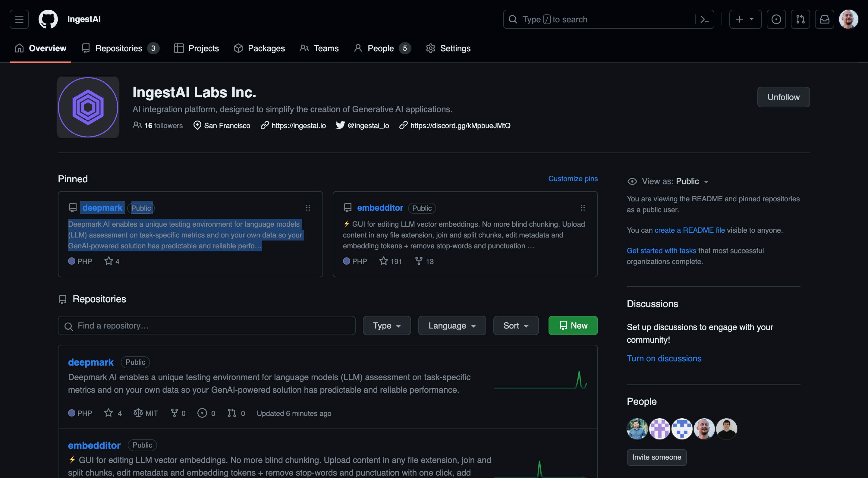
Task: Grab the embedditor pinned card drag handle
Action: (x=583, y=207)
